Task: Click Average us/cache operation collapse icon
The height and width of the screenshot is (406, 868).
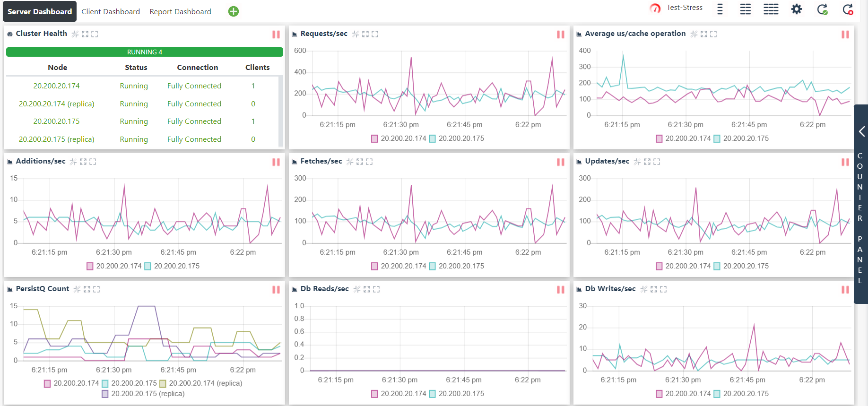Action: coord(694,34)
